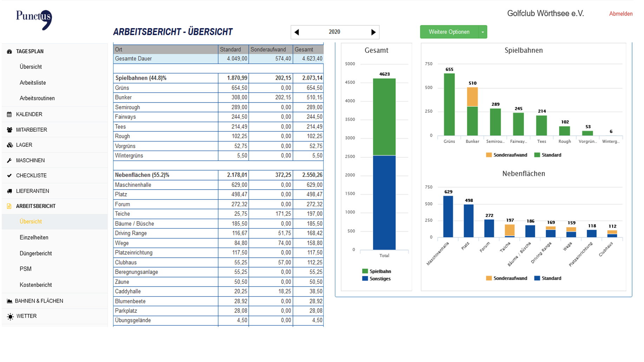Toggle Sonstiges legend swatch in Gesamt chart

[x=365, y=278]
